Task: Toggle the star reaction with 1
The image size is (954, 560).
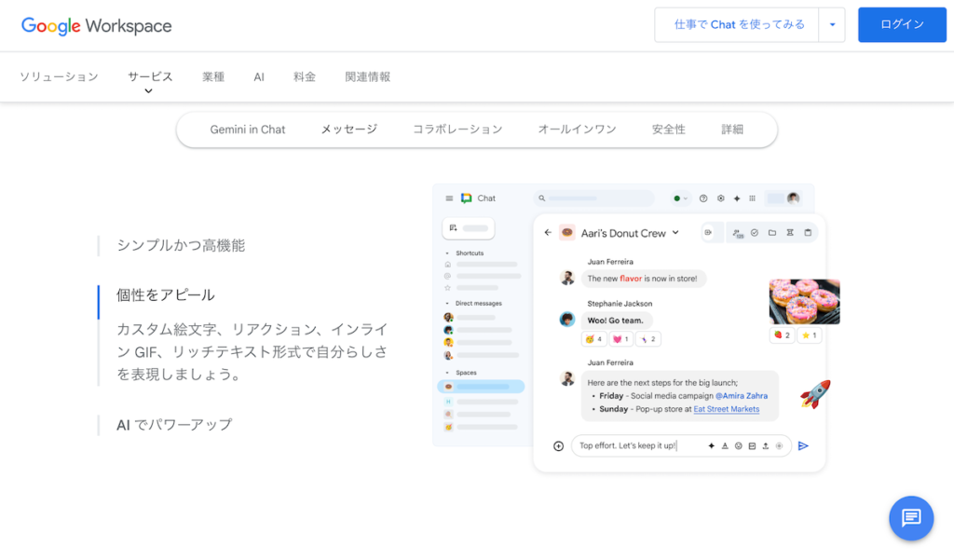Action: coord(810,335)
